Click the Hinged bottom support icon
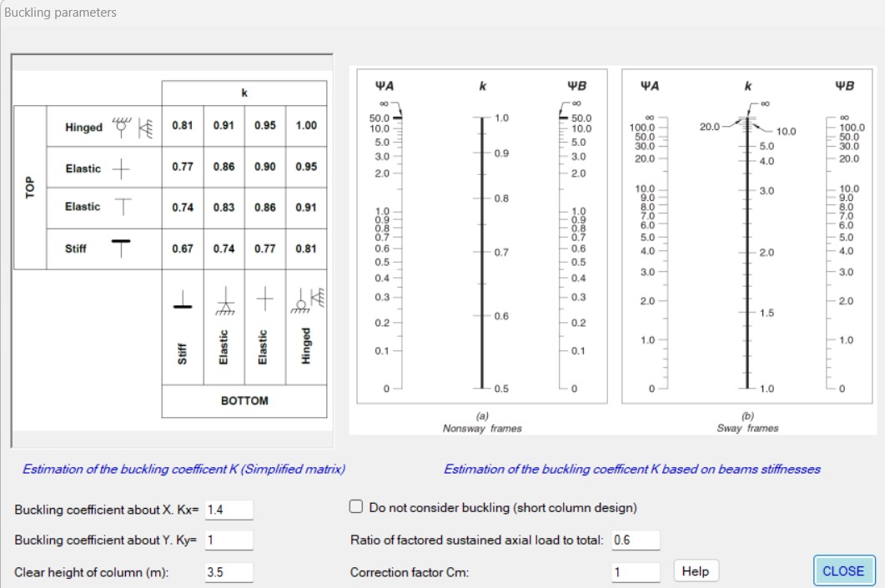This screenshot has height=588, width=885. click(x=308, y=300)
